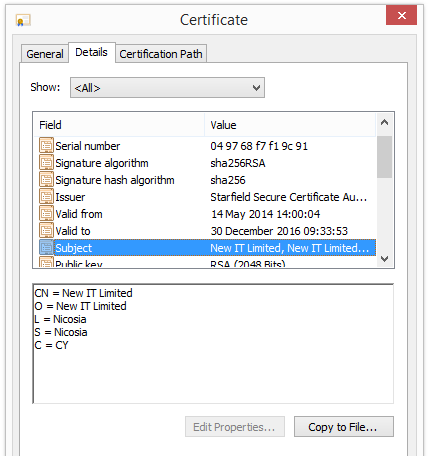Click the 'S = Nicosia' detail line
The image size is (428, 456).
[61, 332]
